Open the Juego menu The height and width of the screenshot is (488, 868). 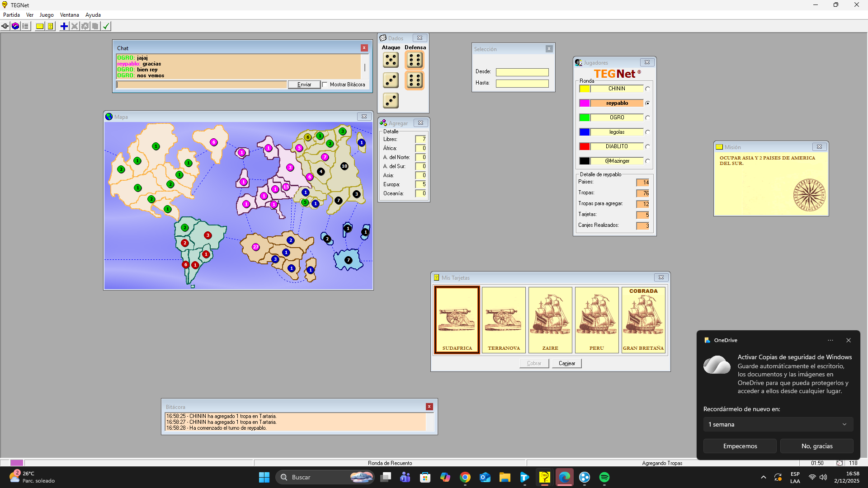47,15
